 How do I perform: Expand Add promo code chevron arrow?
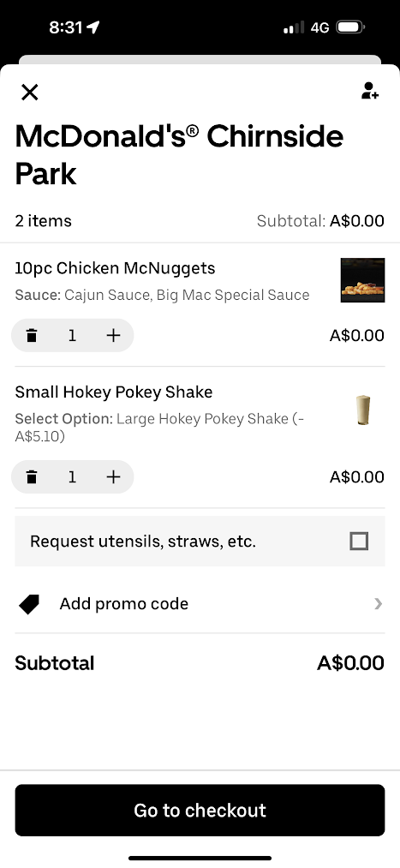378,604
